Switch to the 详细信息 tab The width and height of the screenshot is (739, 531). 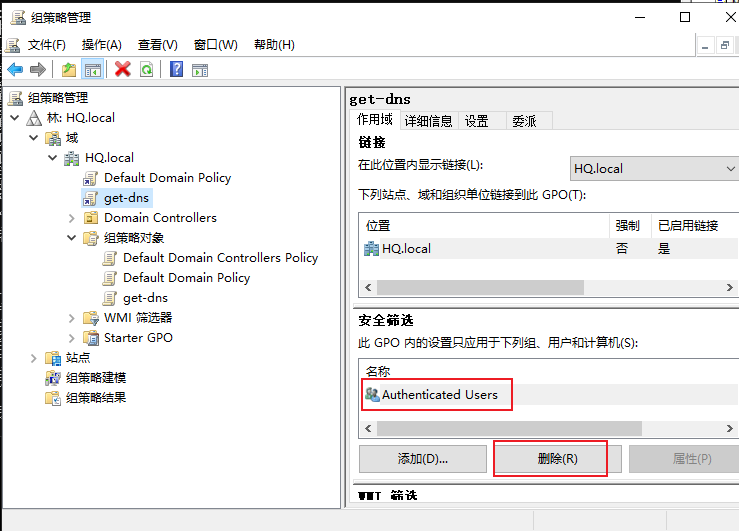click(428, 121)
